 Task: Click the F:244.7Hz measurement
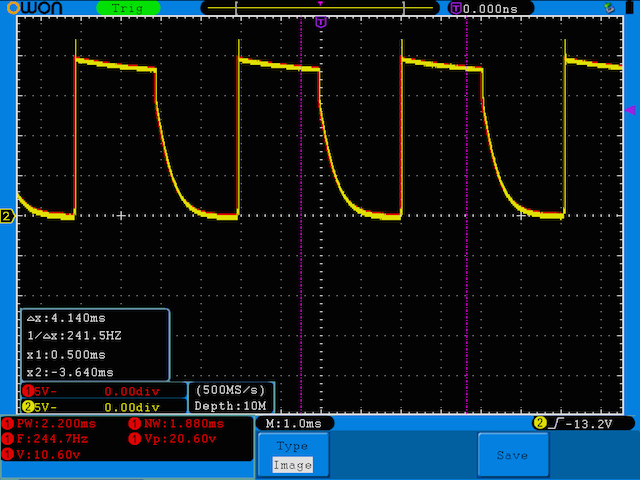tap(45, 439)
